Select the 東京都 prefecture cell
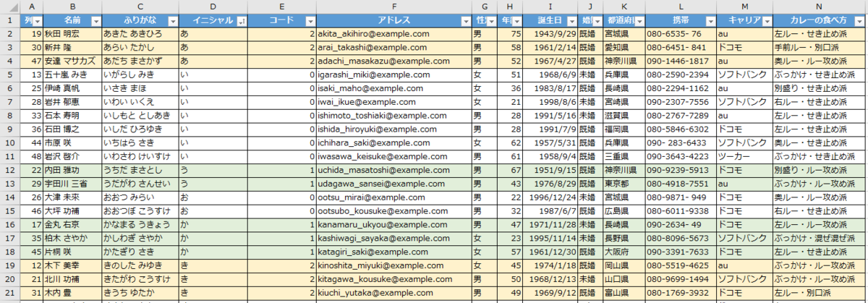The height and width of the screenshot is (303, 868). tap(624, 184)
